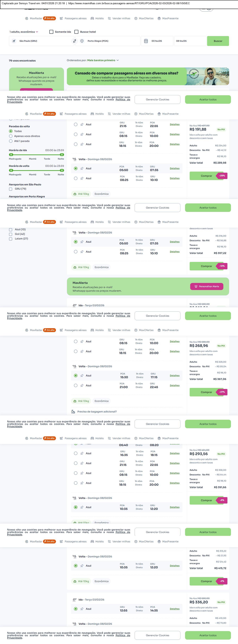Click left handle of 'Horário da ida' slider

[x=11, y=155]
